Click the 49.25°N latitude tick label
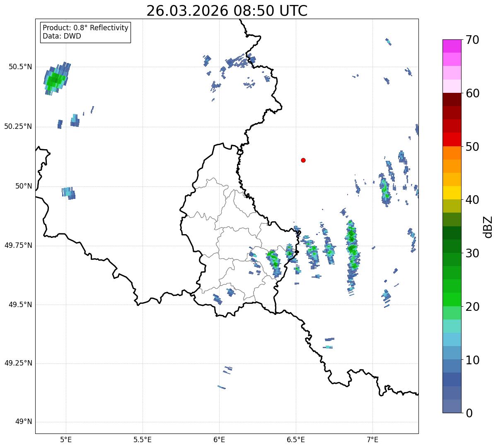498x448 pixels. 18,363
